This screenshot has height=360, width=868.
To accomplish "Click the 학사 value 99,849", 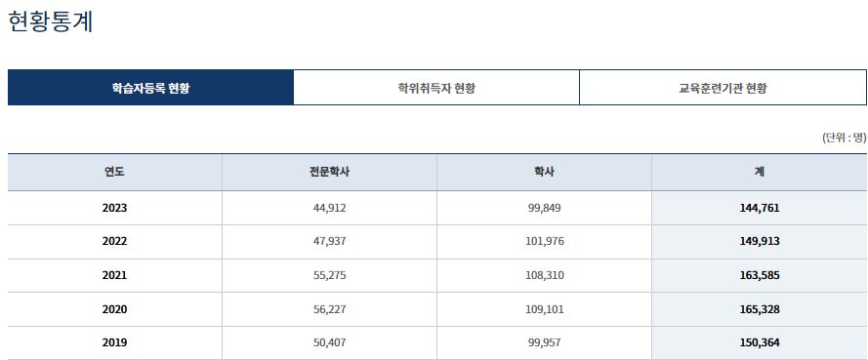I will 544,208.
